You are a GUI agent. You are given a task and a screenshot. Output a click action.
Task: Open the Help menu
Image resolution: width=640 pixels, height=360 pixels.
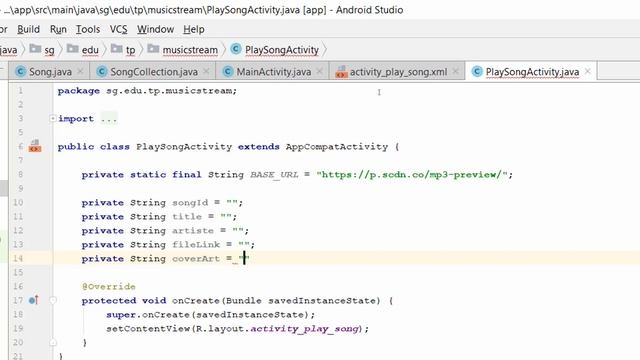(x=193, y=29)
